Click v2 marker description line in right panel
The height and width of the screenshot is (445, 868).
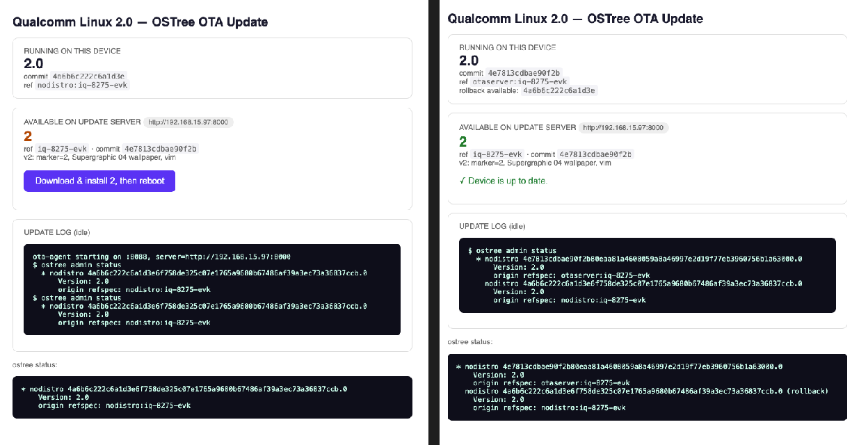[x=535, y=163]
